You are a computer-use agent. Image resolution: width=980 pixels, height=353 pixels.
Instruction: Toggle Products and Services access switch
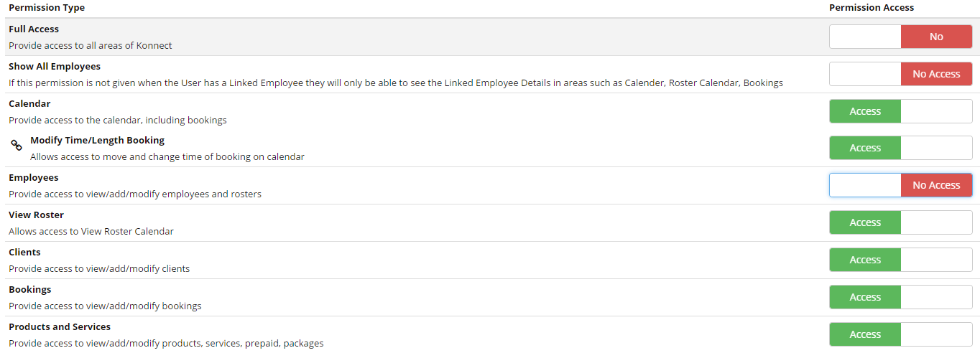click(x=900, y=335)
